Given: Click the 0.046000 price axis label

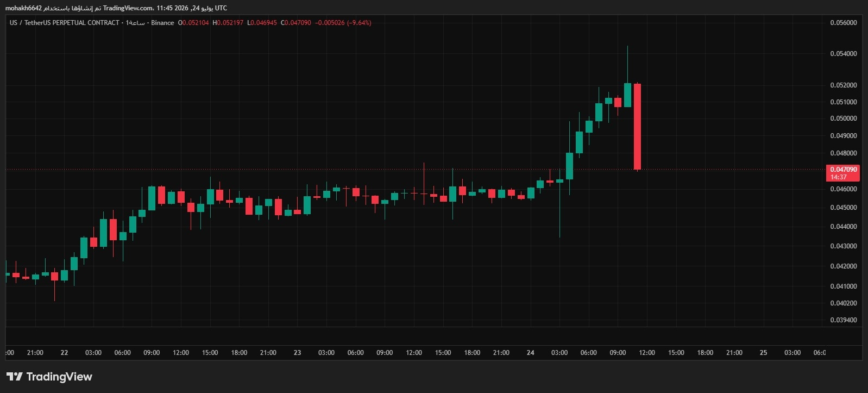Looking at the screenshot, I should [x=844, y=189].
